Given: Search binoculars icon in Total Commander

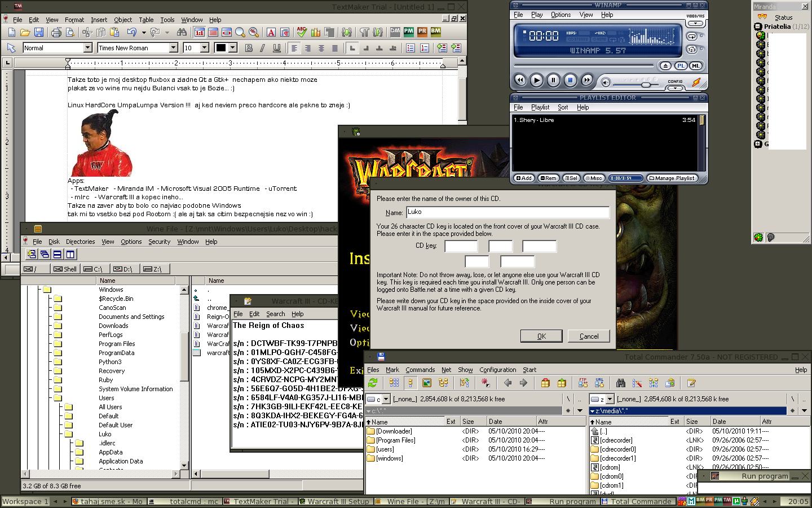Looking at the screenshot, I should click(x=621, y=383).
